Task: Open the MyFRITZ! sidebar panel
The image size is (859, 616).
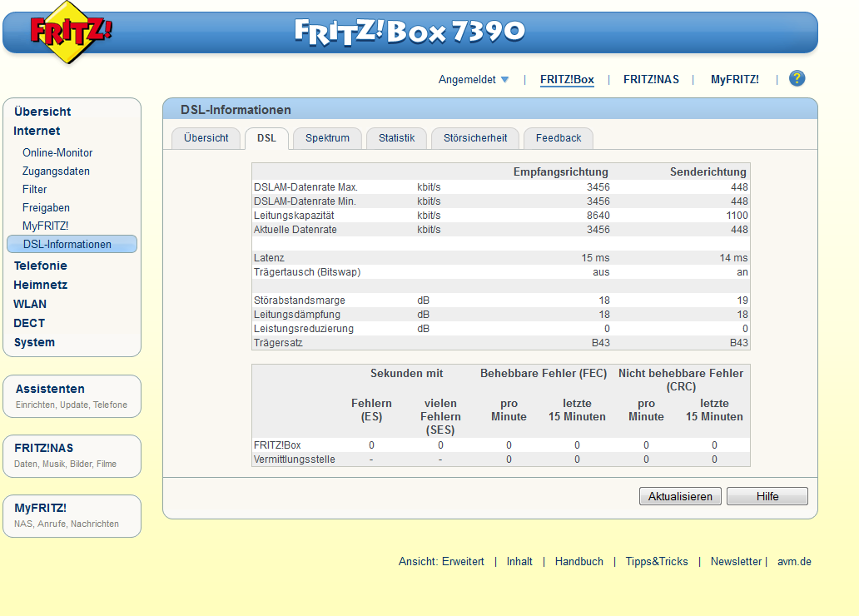Action: [x=72, y=516]
